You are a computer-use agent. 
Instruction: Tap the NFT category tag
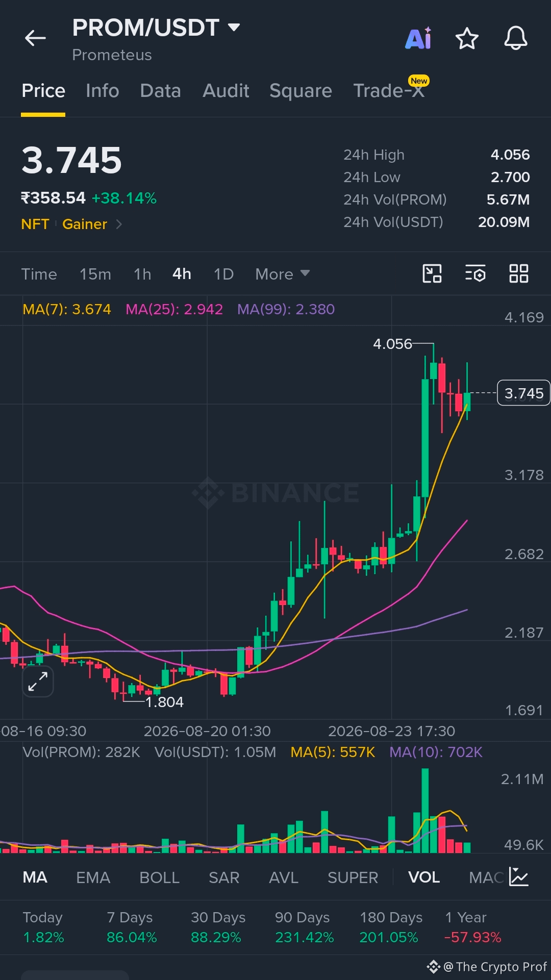[35, 224]
